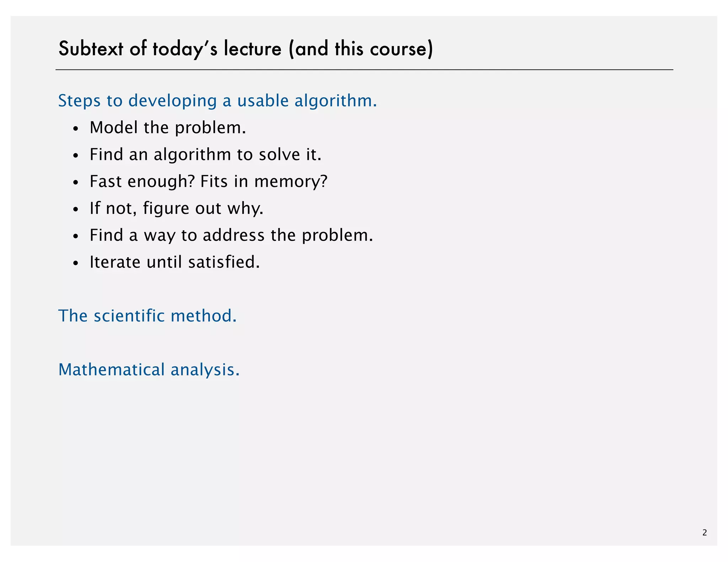
Task: Click the 'Mathematical analysis.' blue heading
Action: [x=149, y=369]
